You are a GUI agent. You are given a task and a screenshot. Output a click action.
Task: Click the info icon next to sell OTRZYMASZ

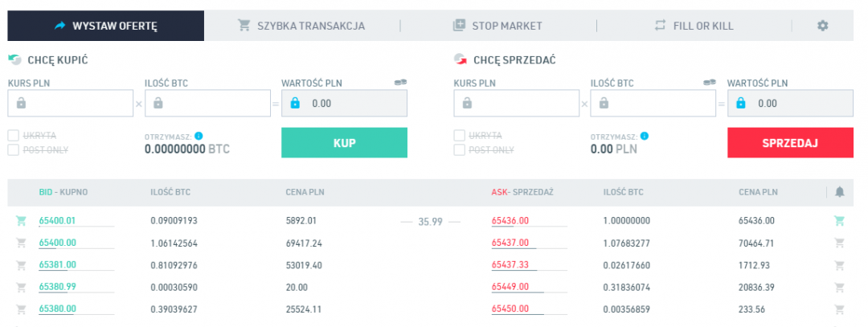tap(645, 137)
